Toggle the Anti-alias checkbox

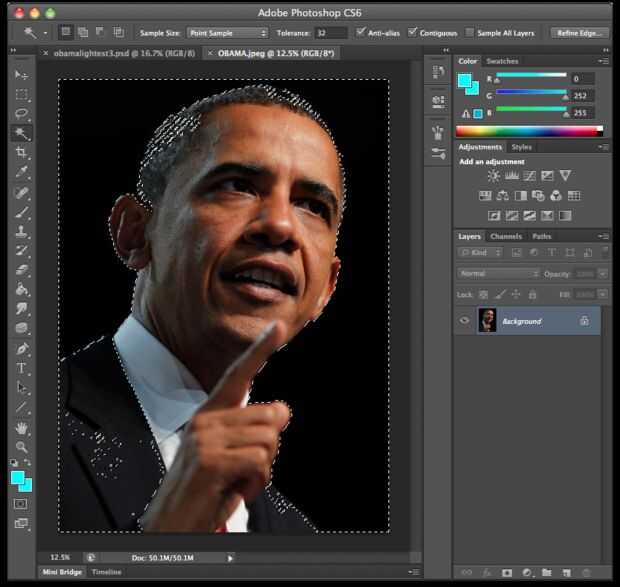pyautogui.click(x=360, y=32)
